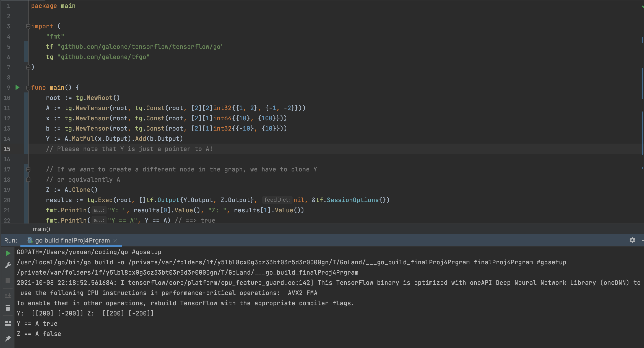Click 'Run:' panel label
The width and height of the screenshot is (644, 348).
pos(11,240)
